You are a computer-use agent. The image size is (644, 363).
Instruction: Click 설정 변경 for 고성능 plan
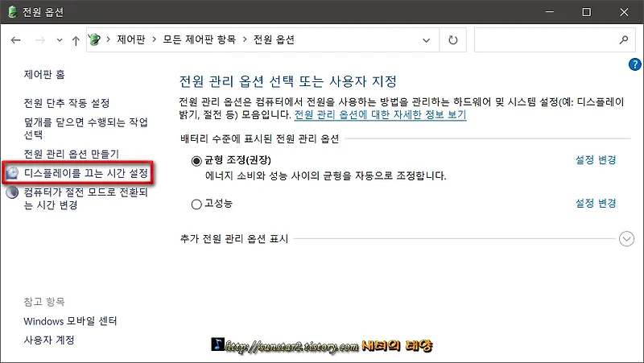pos(596,203)
